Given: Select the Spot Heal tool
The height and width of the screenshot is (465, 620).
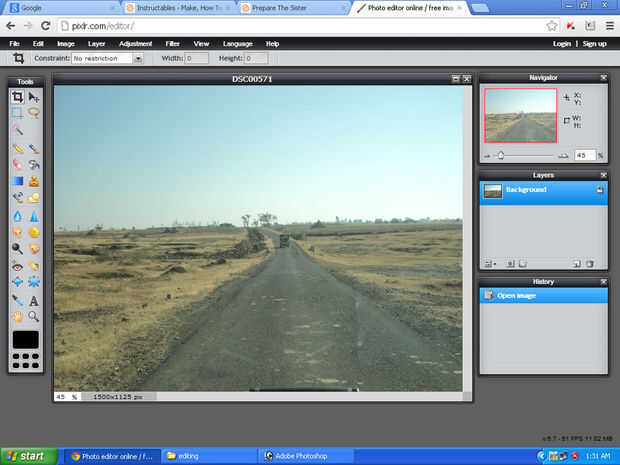Looking at the screenshot, I should click(x=34, y=267).
